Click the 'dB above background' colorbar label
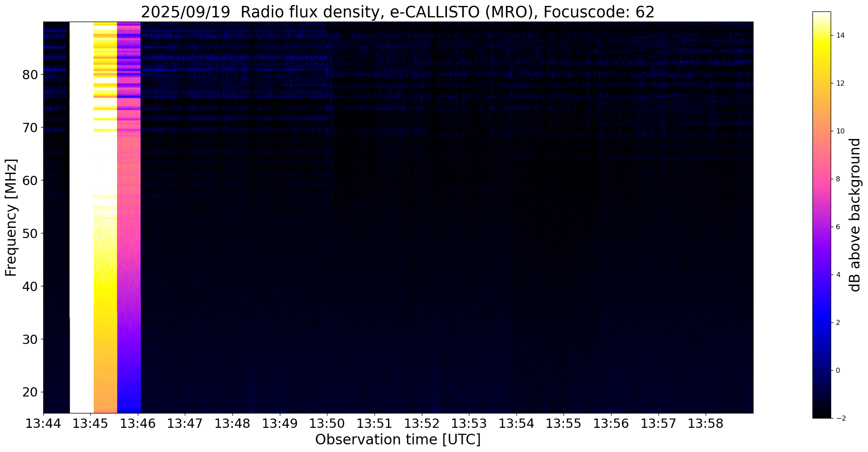The height and width of the screenshot is (452, 868). 855,215
